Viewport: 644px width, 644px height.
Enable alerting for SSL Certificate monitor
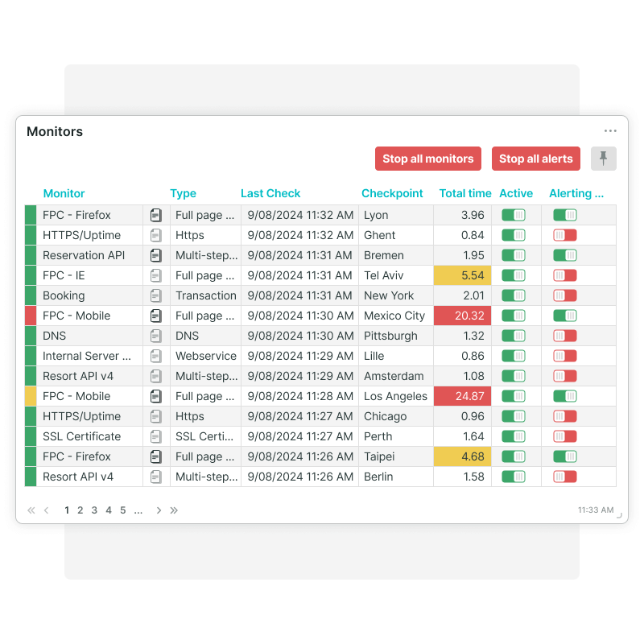tap(565, 436)
